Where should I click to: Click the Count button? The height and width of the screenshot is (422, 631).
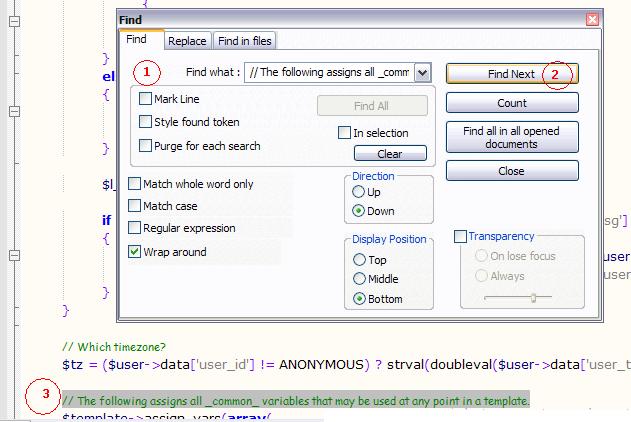[x=511, y=103]
